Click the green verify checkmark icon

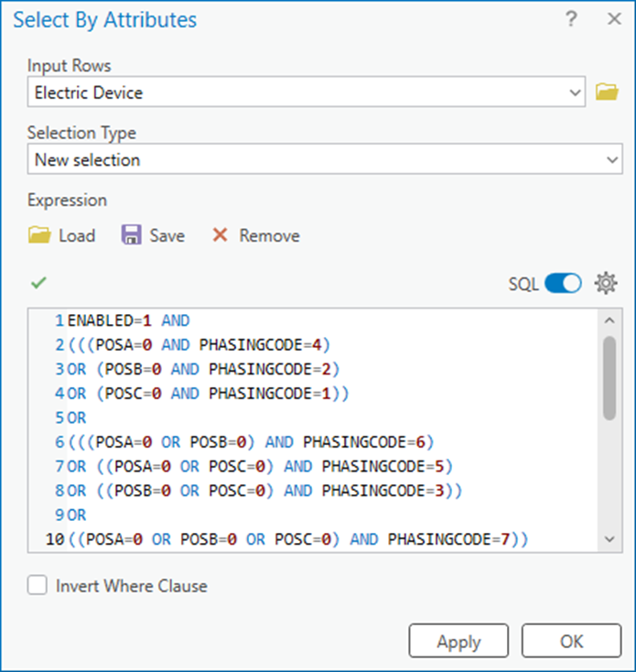(x=38, y=282)
